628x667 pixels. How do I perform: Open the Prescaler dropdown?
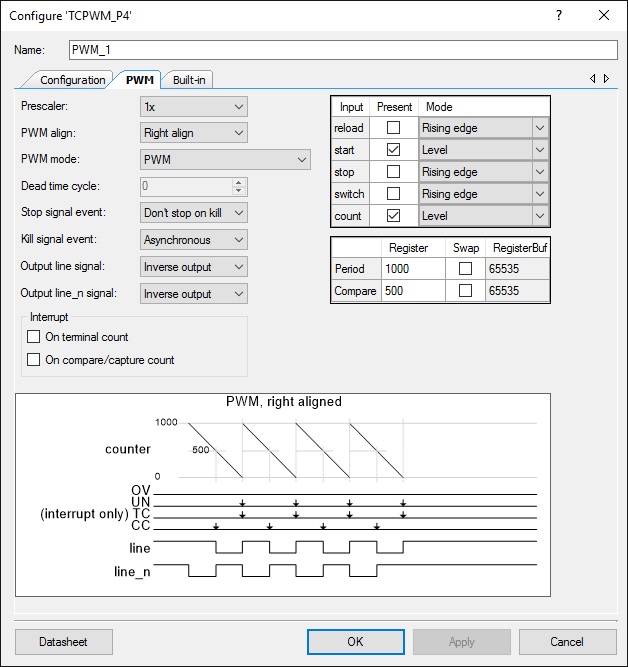coord(193,106)
